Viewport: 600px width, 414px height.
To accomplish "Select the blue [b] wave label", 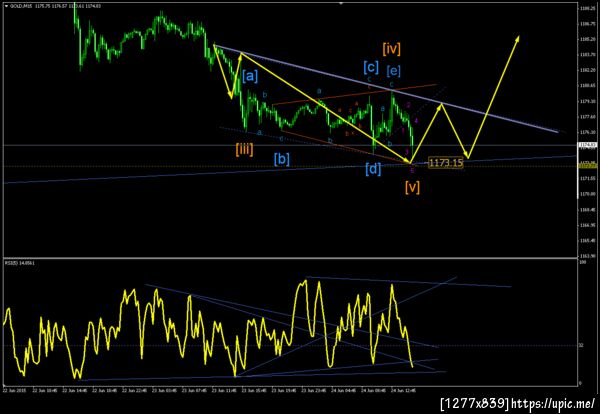I will (282, 159).
